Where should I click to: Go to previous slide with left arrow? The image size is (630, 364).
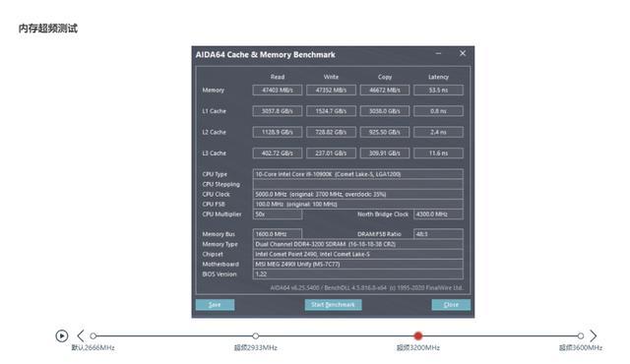pyautogui.click(x=81, y=335)
